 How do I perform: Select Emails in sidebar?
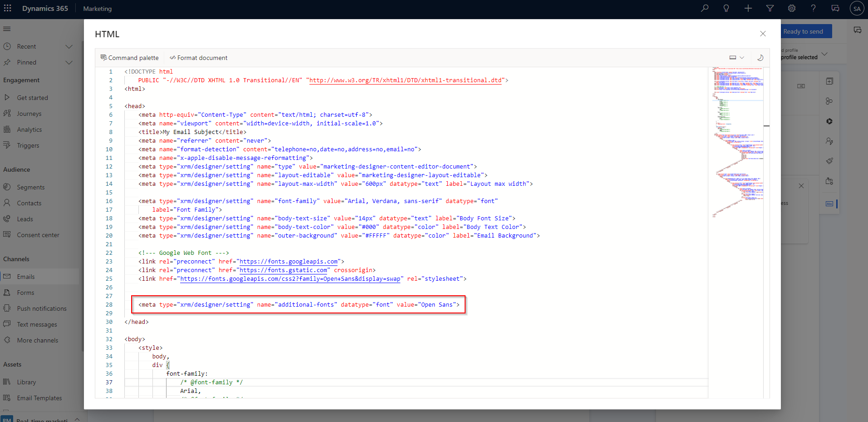(x=40, y=277)
